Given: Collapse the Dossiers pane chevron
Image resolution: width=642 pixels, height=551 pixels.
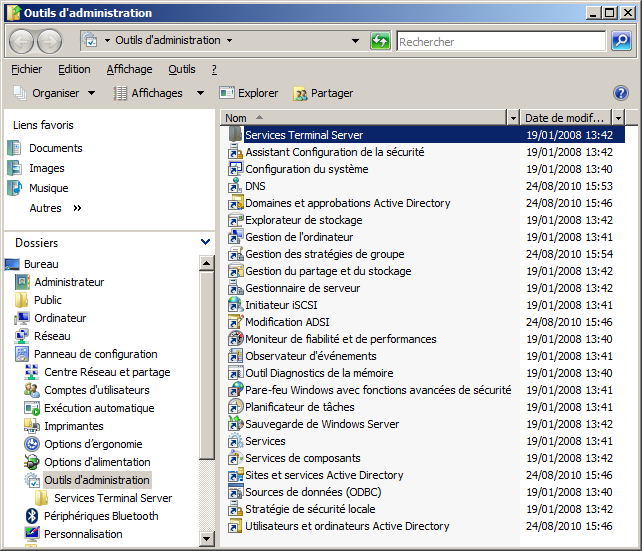Looking at the screenshot, I should tap(205, 242).
